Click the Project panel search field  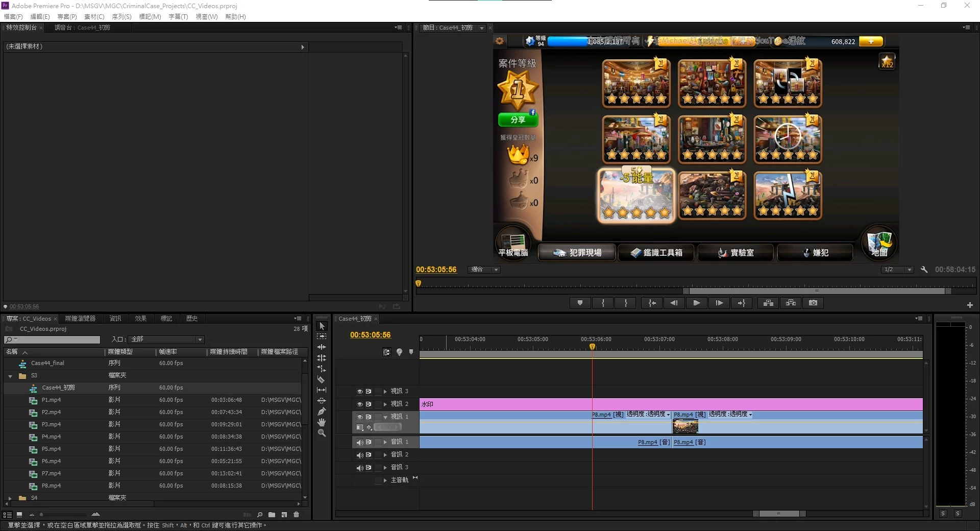(52, 340)
